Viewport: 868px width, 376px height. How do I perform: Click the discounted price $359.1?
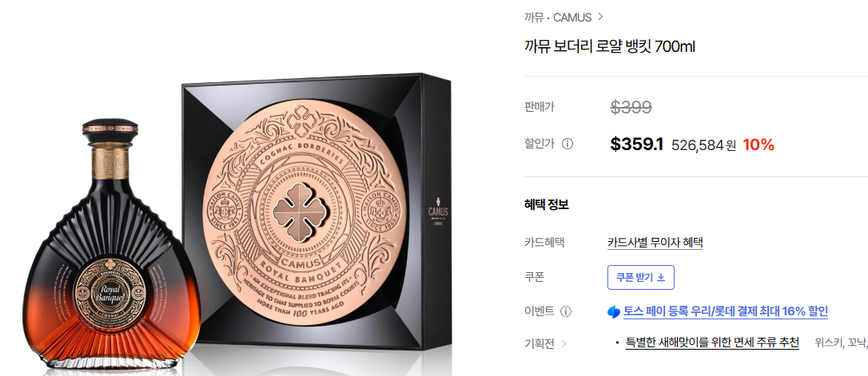tap(636, 144)
